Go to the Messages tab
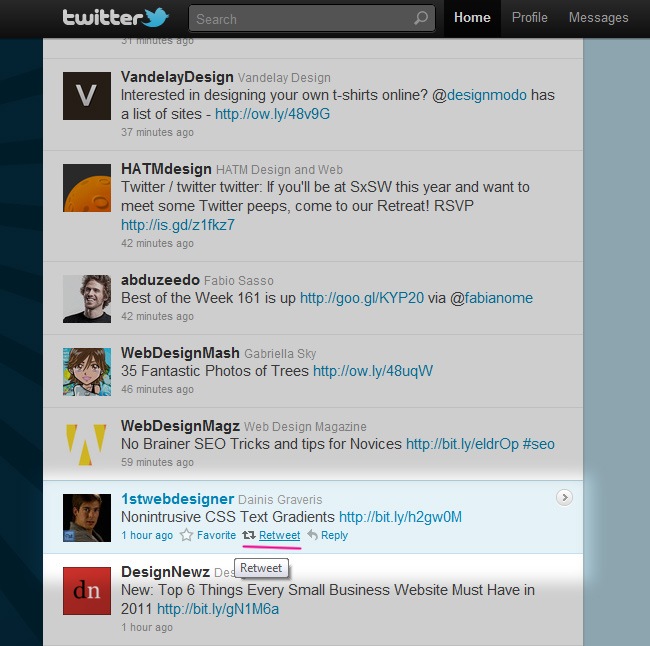 coord(599,18)
